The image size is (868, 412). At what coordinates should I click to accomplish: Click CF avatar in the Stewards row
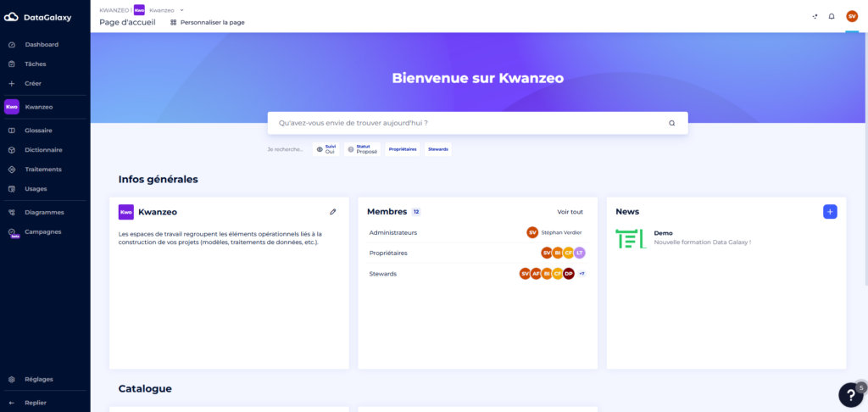(x=558, y=274)
